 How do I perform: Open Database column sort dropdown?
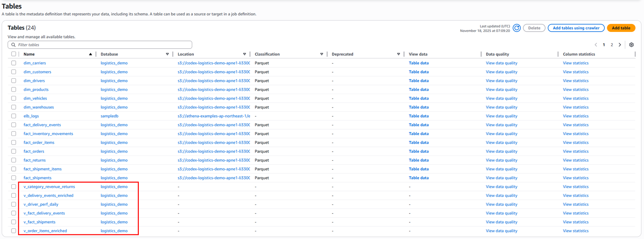pos(167,54)
